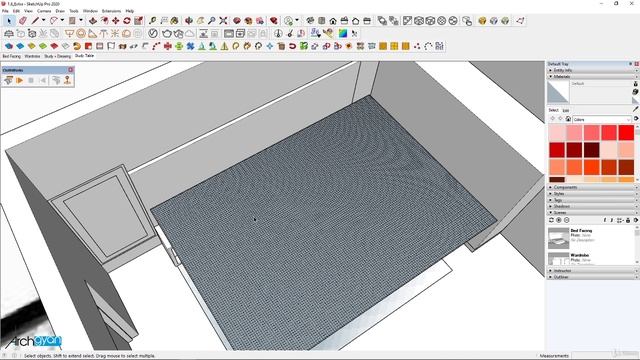Select the Bed Facing scene thumbnail
The image size is (640, 360).
coord(558,238)
